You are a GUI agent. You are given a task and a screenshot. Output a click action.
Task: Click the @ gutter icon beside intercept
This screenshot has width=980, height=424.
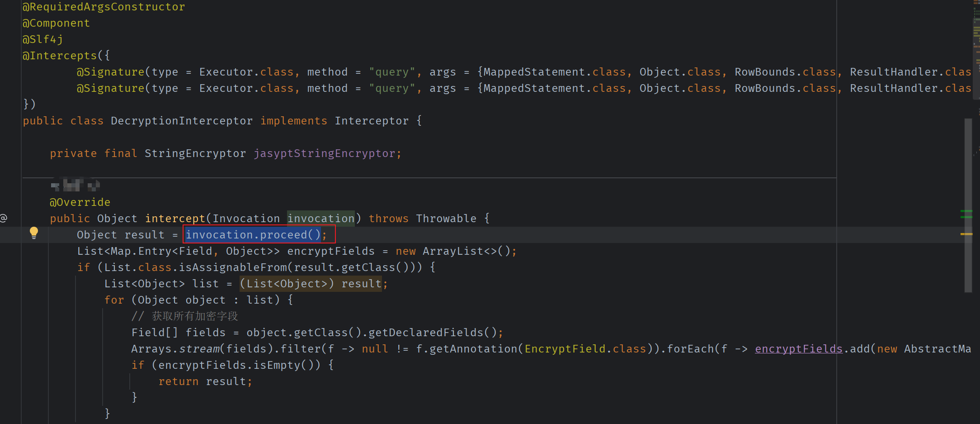(x=4, y=219)
